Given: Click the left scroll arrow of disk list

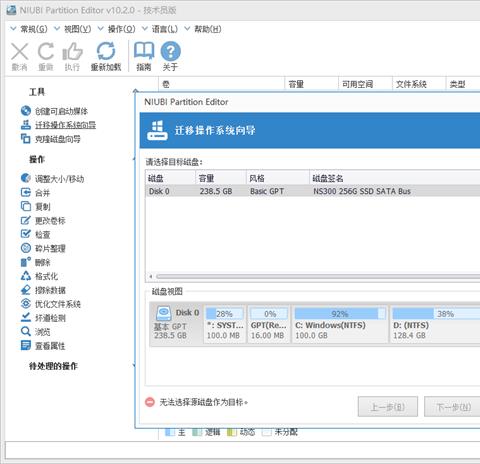Looking at the screenshot, I should tap(151, 276).
